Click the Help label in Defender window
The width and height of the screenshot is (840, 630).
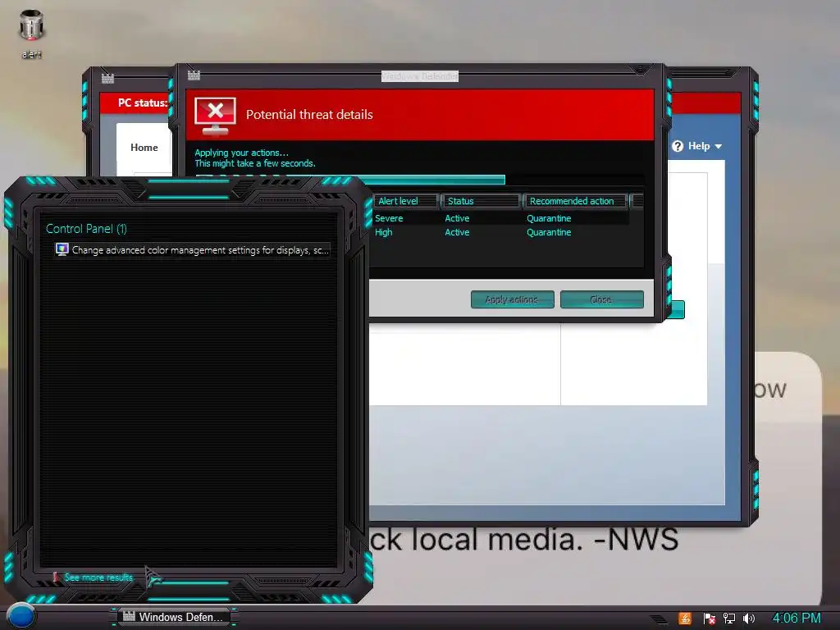point(699,146)
